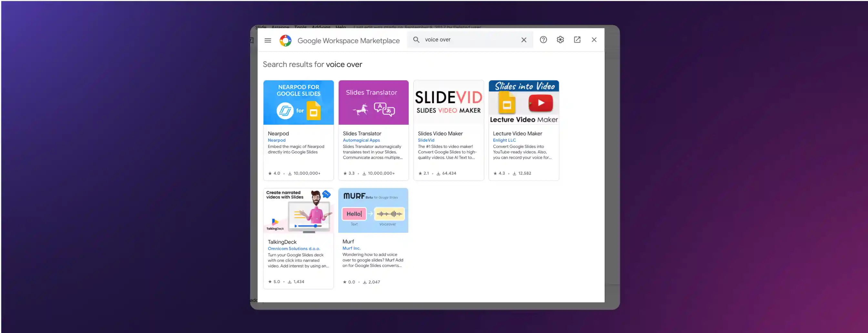Open the Slides Translator thumbnail
Screen dimensions: 868x333
[373, 102]
